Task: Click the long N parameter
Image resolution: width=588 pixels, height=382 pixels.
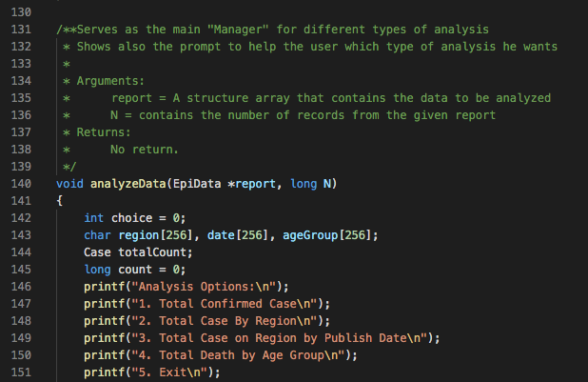Action: (x=310, y=184)
